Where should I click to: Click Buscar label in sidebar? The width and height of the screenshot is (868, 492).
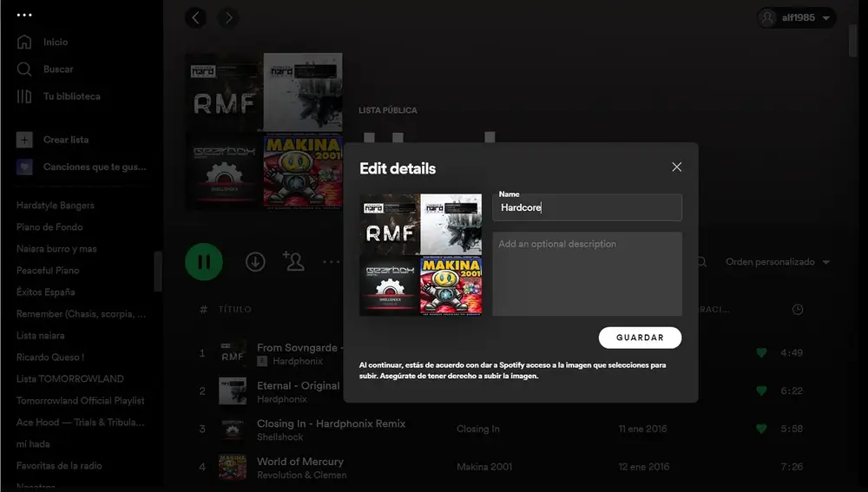(x=58, y=69)
